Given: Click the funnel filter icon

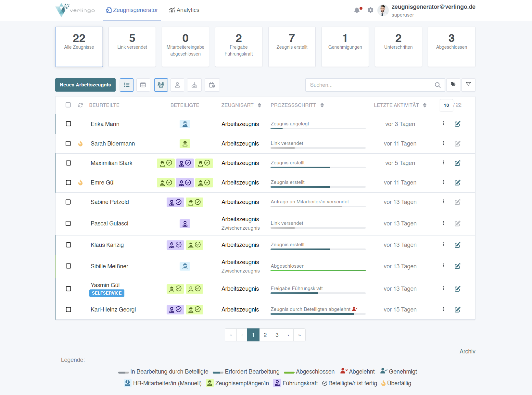Looking at the screenshot, I should click(x=468, y=84).
